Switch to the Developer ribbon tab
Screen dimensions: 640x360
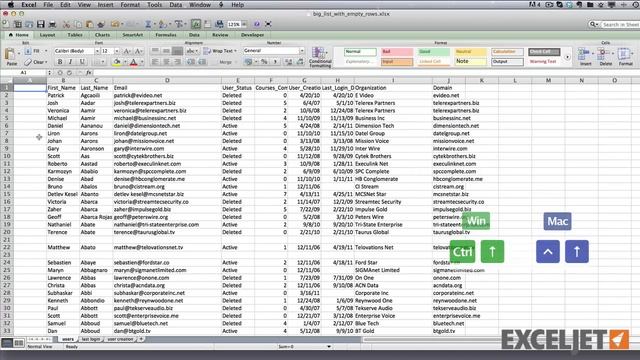coord(252,35)
